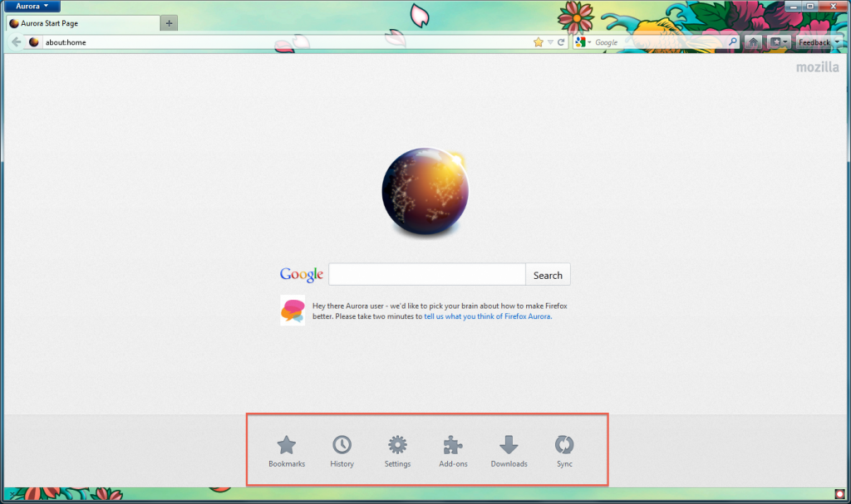Viewport: 851px width, 504px height.
Task: Minimize the Aurora browser window
Action: [794, 6]
